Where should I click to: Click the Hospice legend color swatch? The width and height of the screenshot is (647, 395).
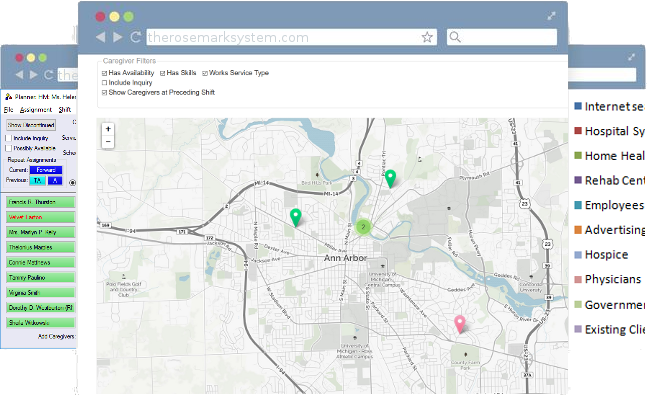(578, 255)
